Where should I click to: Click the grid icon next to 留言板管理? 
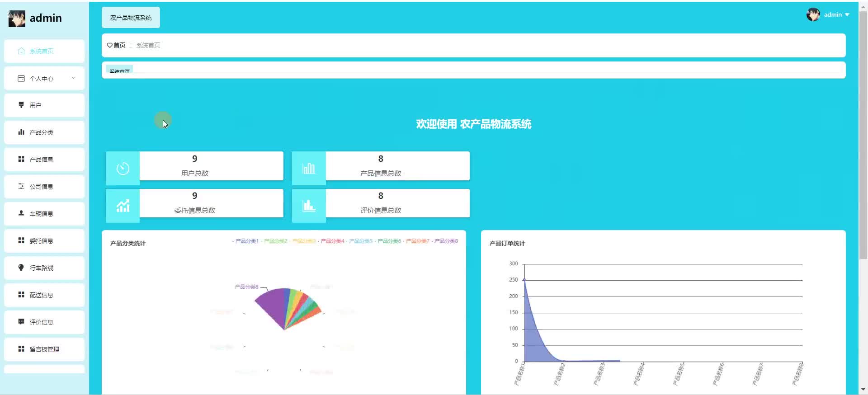(21, 349)
